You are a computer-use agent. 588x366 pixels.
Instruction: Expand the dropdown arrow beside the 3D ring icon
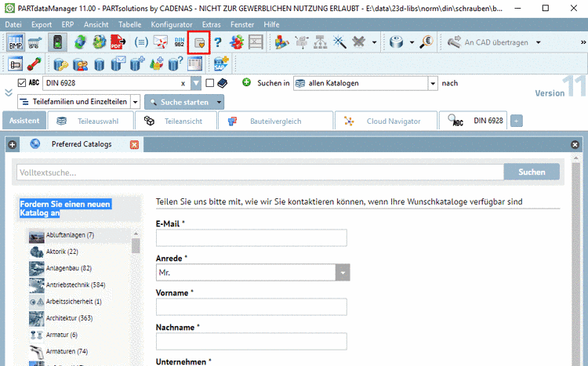(x=412, y=42)
